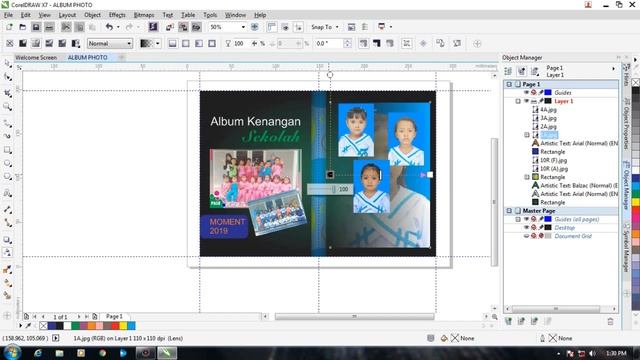Open the File menu
Screen dimensions: 640x360
click(x=9, y=15)
